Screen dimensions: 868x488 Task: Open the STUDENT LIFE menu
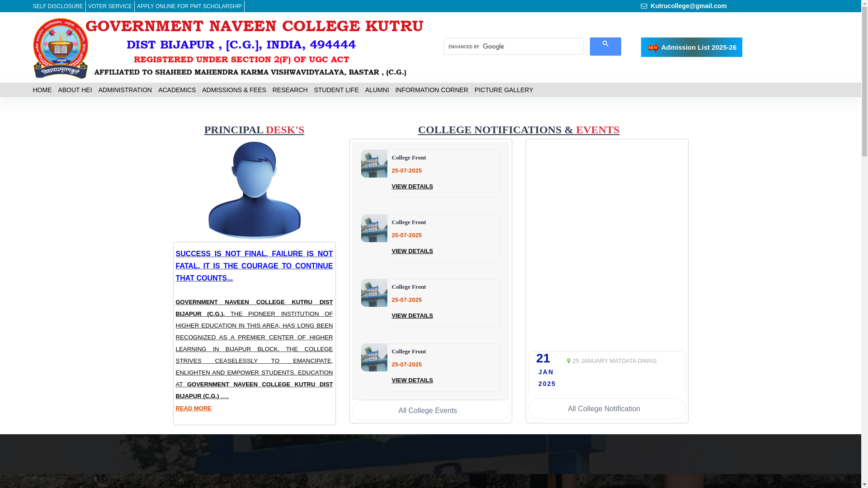[x=336, y=90]
